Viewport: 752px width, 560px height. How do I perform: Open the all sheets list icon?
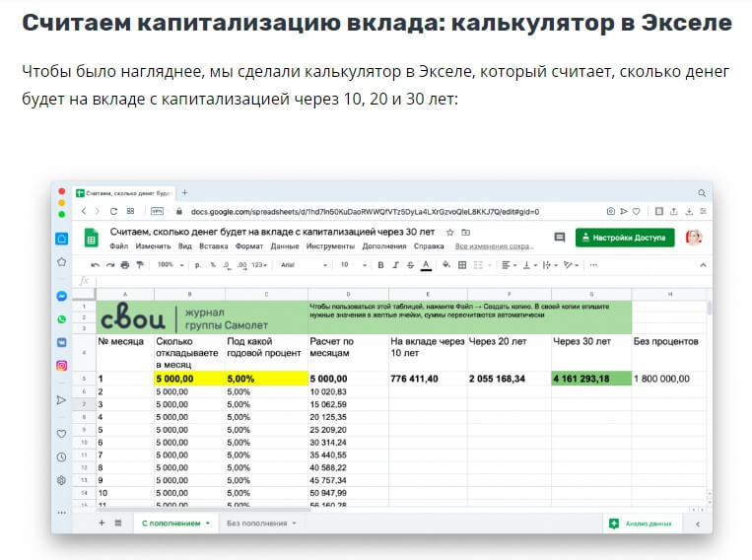coord(118,523)
